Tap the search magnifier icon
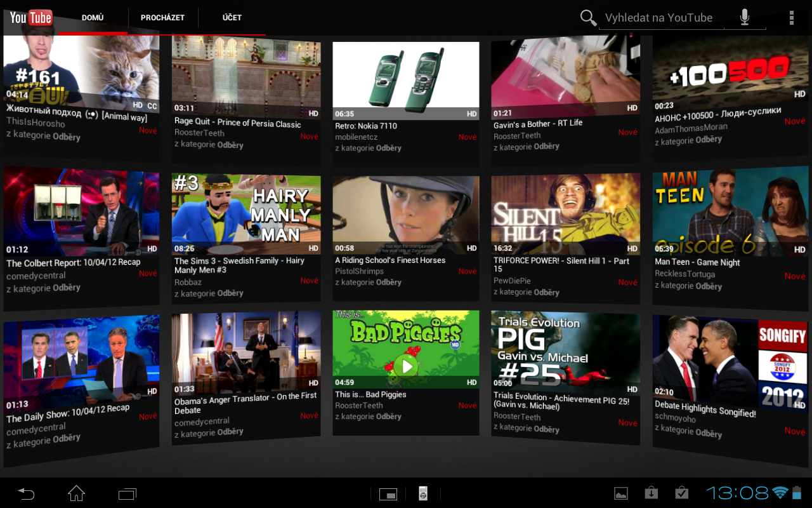The height and width of the screenshot is (508, 812). click(x=588, y=17)
